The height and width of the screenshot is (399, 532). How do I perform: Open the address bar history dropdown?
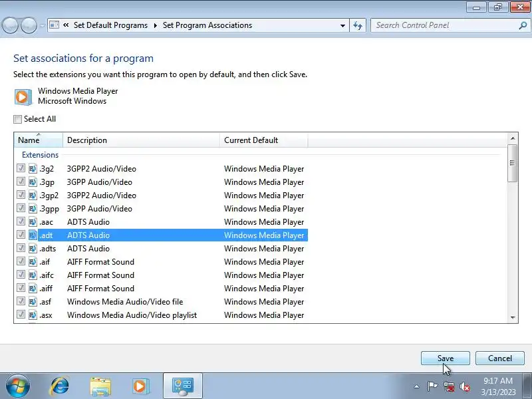click(x=342, y=26)
